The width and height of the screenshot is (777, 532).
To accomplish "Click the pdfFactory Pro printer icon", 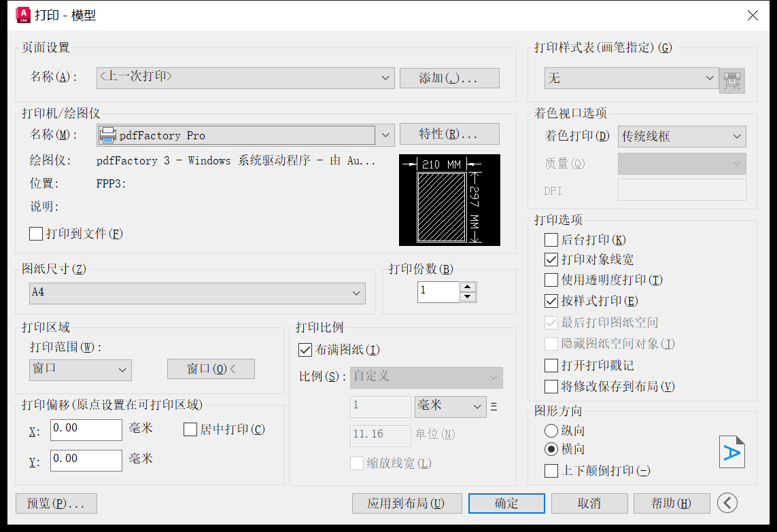I will coord(107,135).
